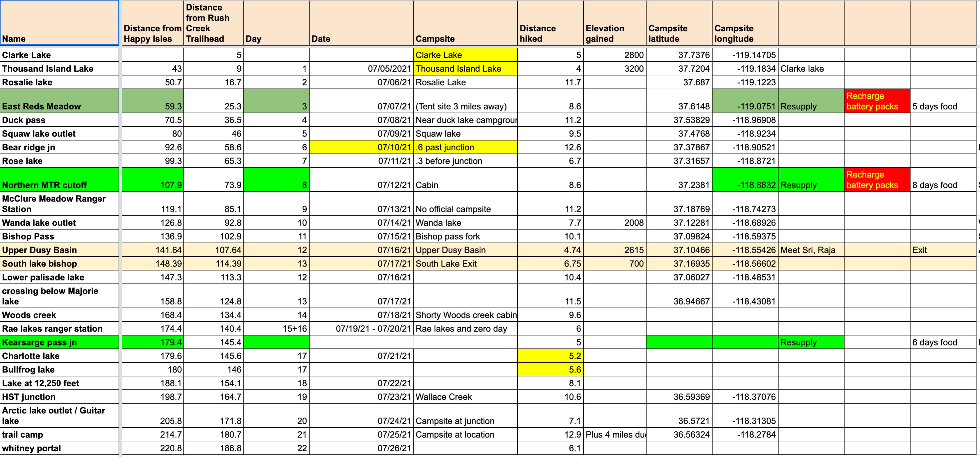The image size is (980, 457).
Task: Click the 'Elevation gained' header cell
Action: point(615,23)
